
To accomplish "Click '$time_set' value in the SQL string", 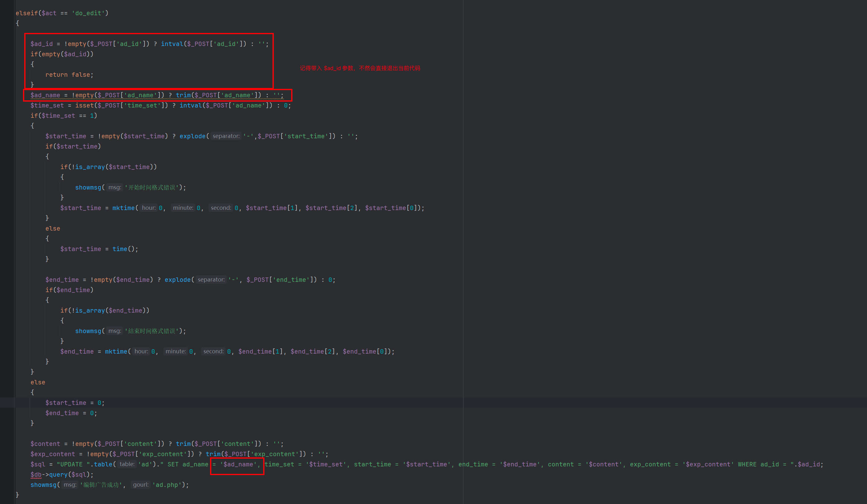I will click(326, 465).
